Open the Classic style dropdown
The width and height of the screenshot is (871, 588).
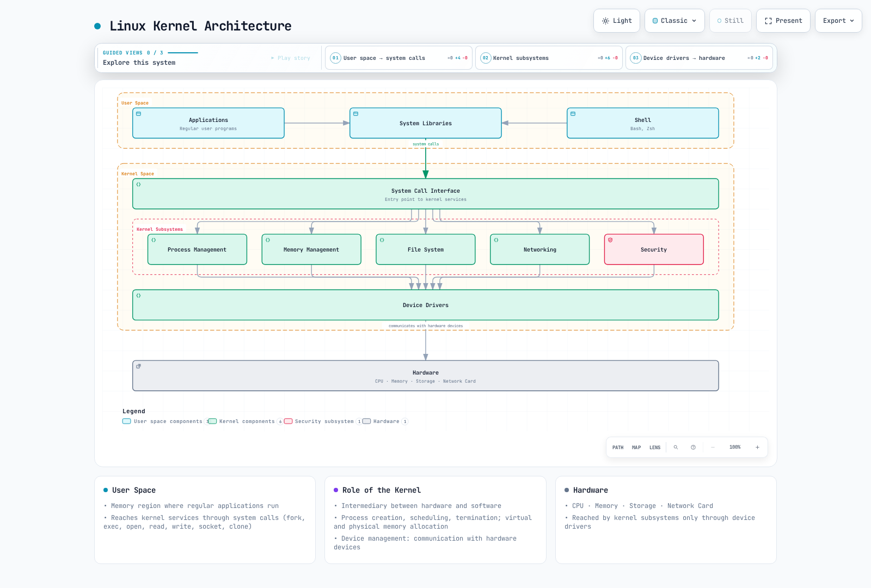point(674,21)
